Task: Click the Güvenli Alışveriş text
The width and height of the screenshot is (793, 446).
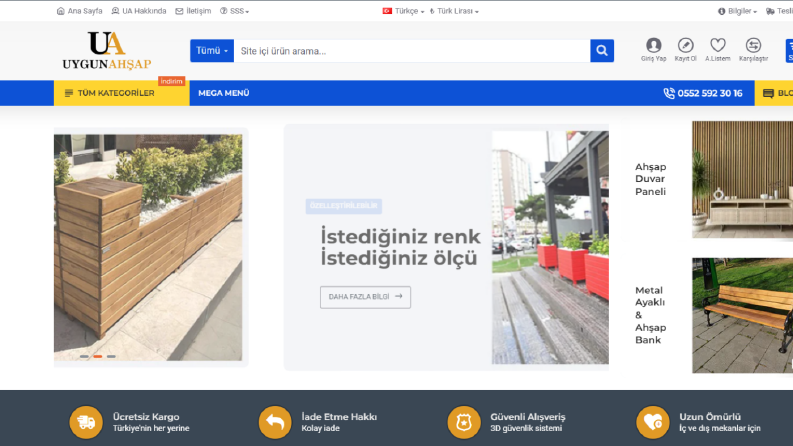Action: tap(528, 417)
